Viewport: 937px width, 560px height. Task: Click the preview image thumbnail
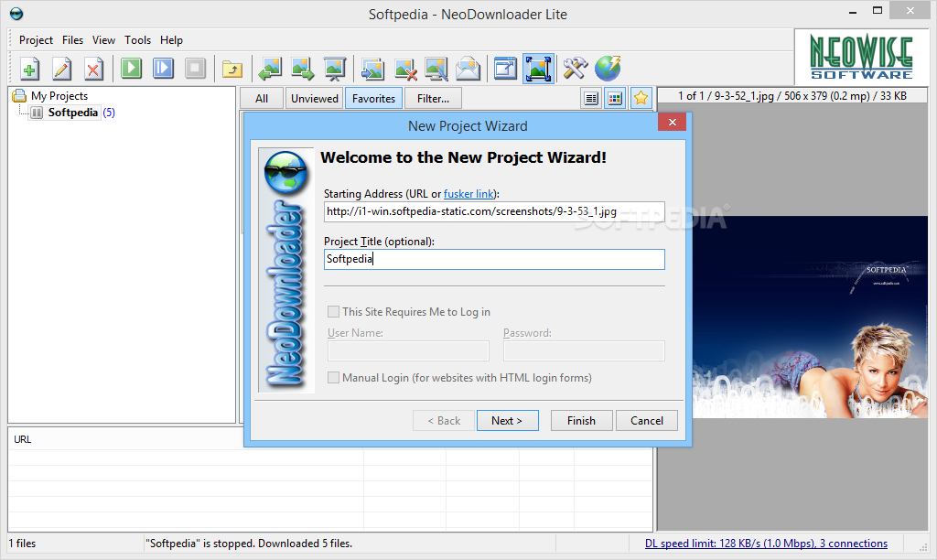(x=811, y=317)
